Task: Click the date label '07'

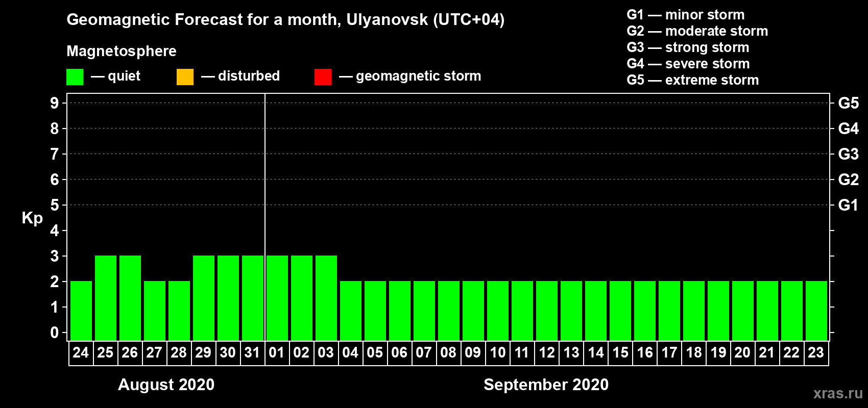Action: 424,352
